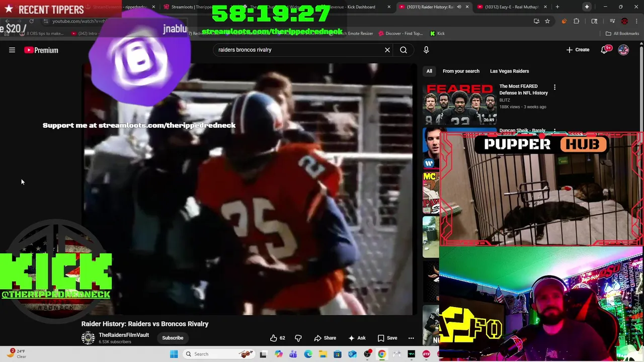Viewport: 644px width, 362px height.
Task: Open a new browser tab
Action: (557, 7)
